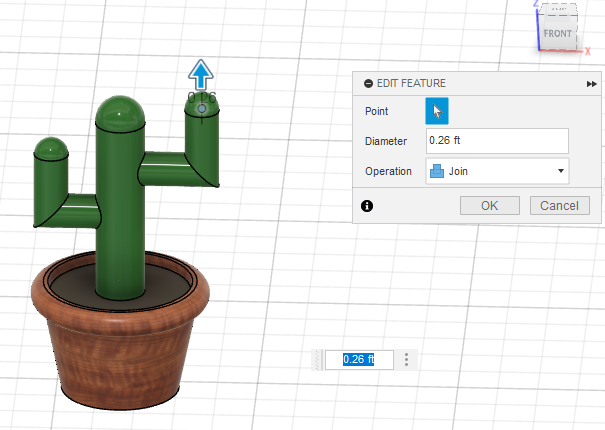Click the Operation label
The image size is (605, 430).
pos(388,171)
